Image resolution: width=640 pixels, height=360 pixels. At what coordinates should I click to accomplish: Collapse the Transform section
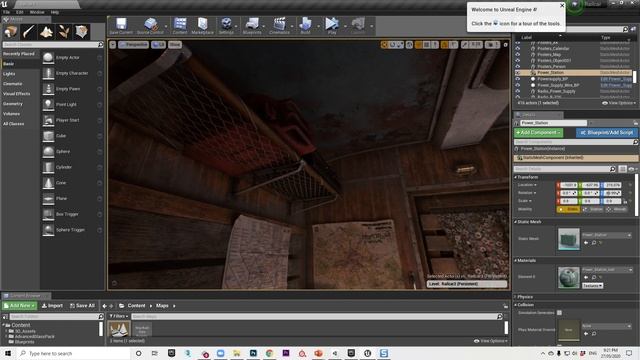[516, 177]
